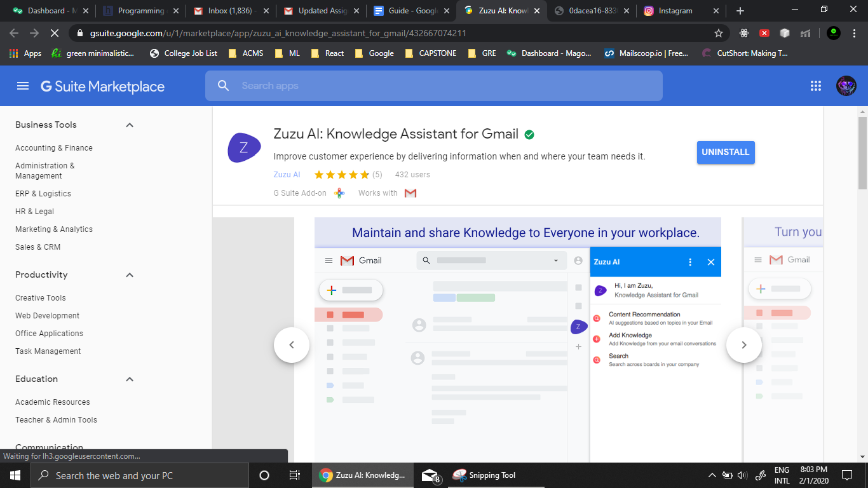Click the React-style atom extension icon

pyautogui.click(x=744, y=33)
